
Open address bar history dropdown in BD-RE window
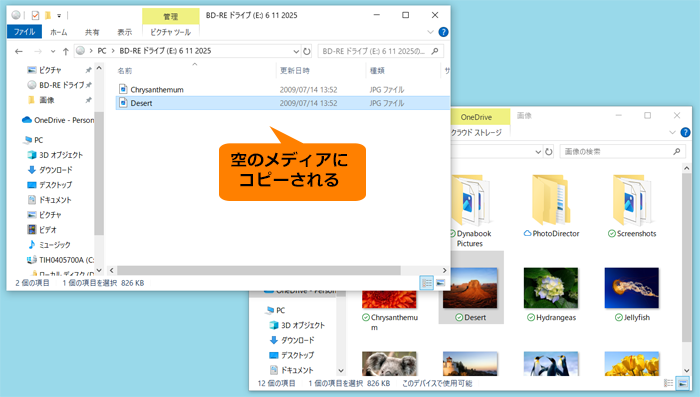[296, 51]
